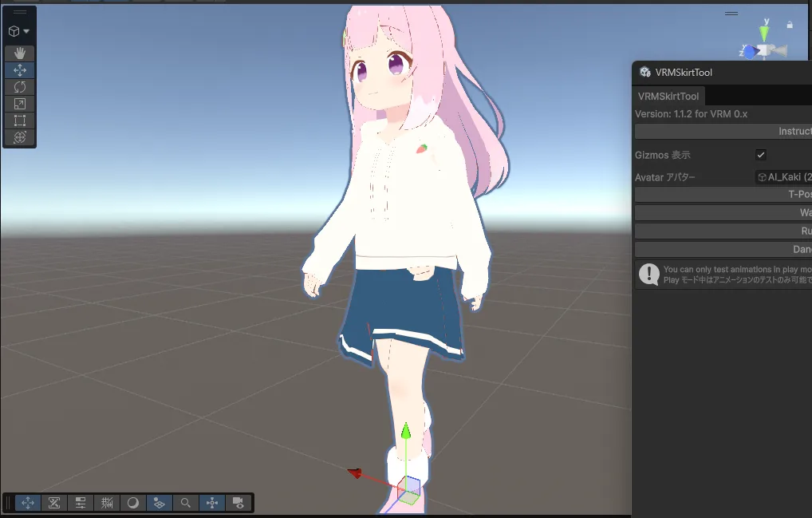The image size is (812, 518).
Task: Toggle the pivot arrows icon in bottom bar
Action: 212,503
